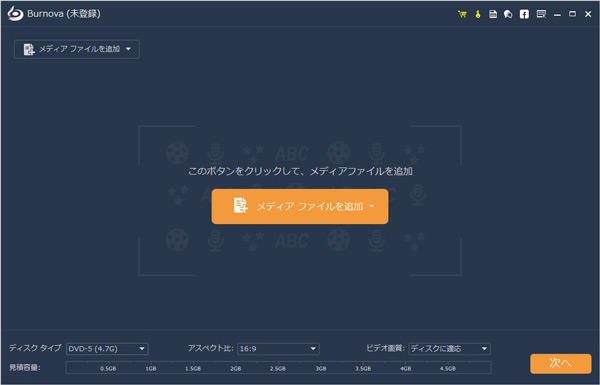
Task: Click the Burnova (未登録) title text
Action: (64, 14)
